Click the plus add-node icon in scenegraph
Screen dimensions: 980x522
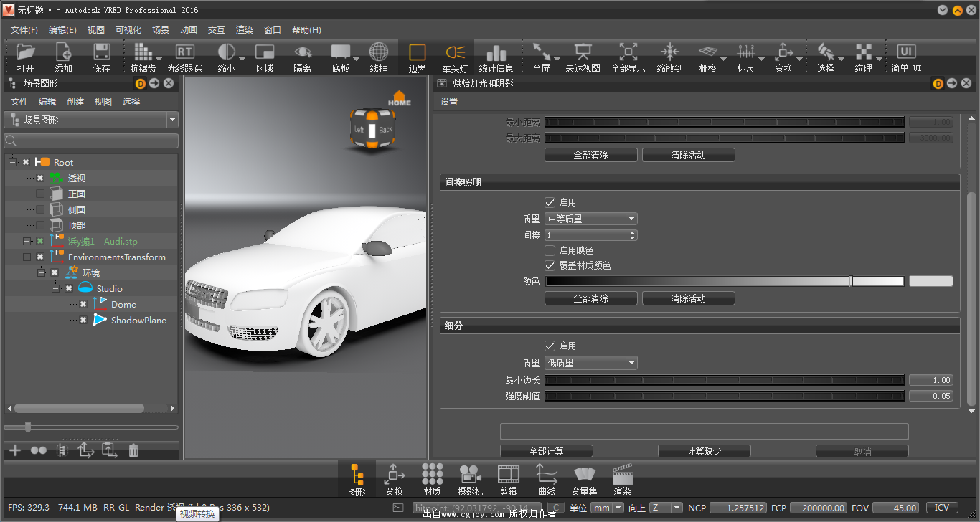point(14,450)
